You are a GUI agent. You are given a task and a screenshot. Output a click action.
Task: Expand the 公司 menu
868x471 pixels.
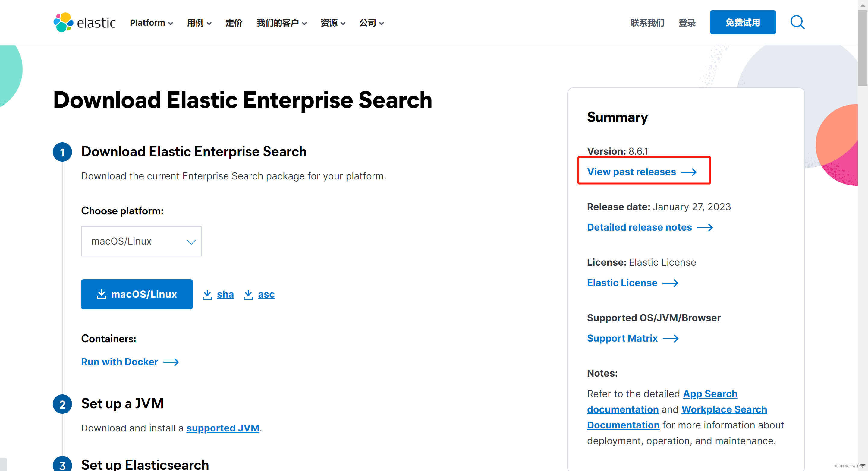tap(371, 23)
